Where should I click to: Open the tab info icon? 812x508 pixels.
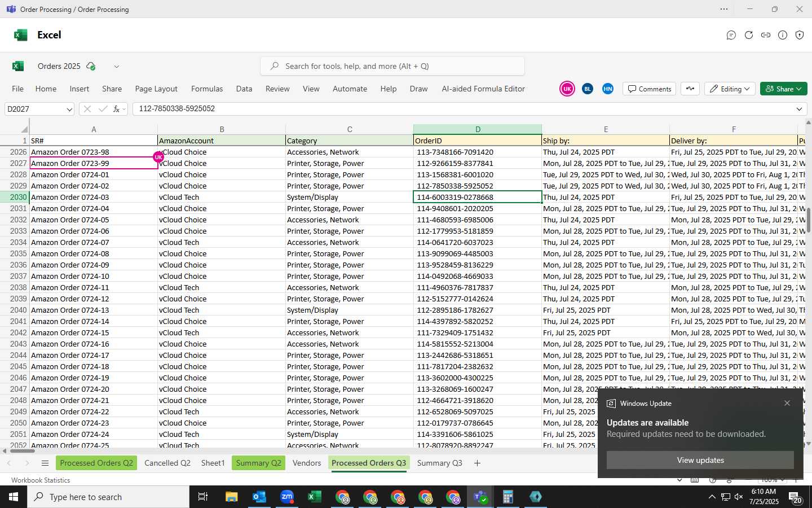pos(783,35)
